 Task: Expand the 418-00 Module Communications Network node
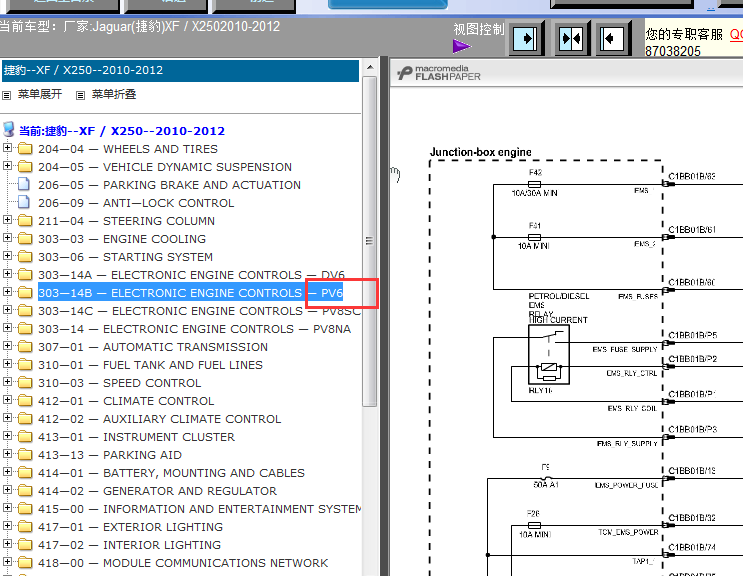coord(7,562)
